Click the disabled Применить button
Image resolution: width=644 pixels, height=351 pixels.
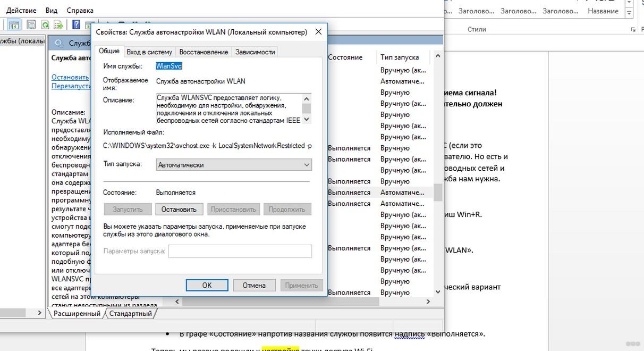click(301, 285)
